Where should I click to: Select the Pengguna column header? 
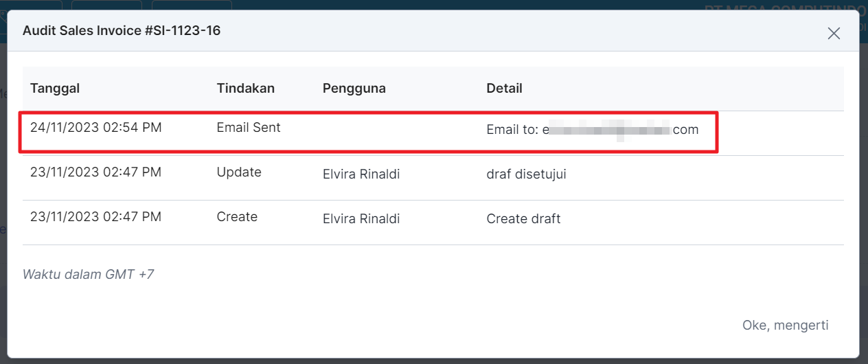[x=354, y=88]
